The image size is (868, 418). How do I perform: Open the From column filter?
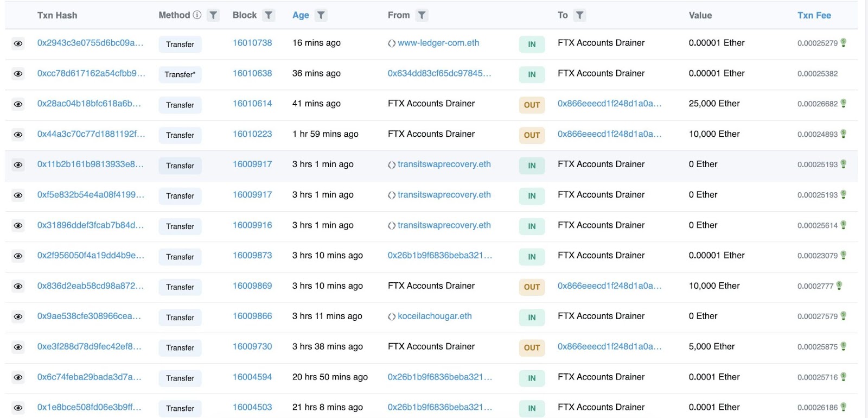422,15
